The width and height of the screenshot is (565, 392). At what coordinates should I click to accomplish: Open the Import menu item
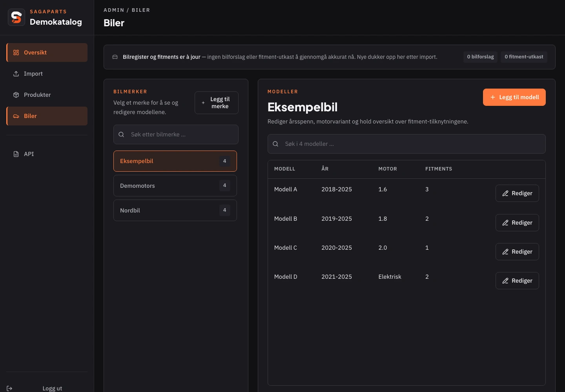tap(47, 74)
